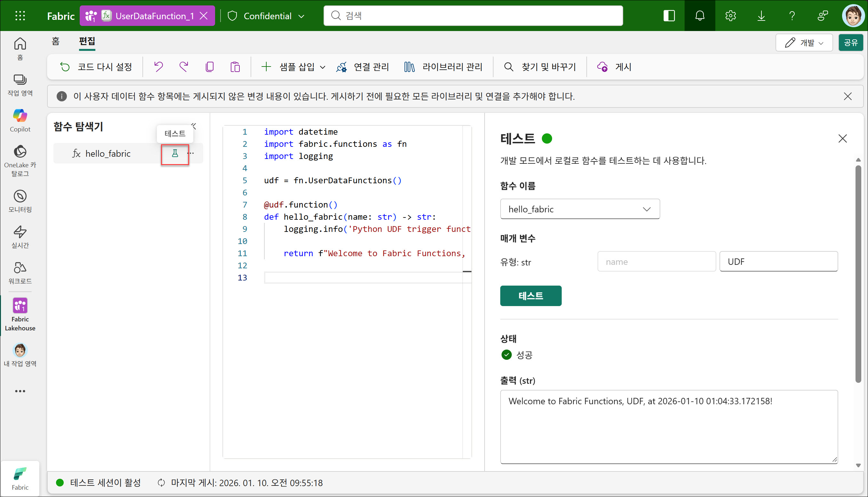The image size is (868, 497).
Task: Select the Edit ribbon tab
Action: point(87,41)
